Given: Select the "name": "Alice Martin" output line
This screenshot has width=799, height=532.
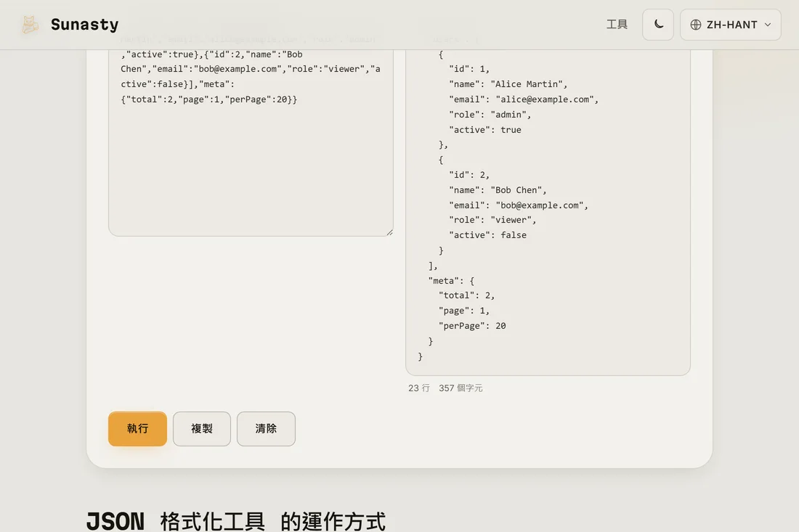Looking at the screenshot, I should 508,84.
